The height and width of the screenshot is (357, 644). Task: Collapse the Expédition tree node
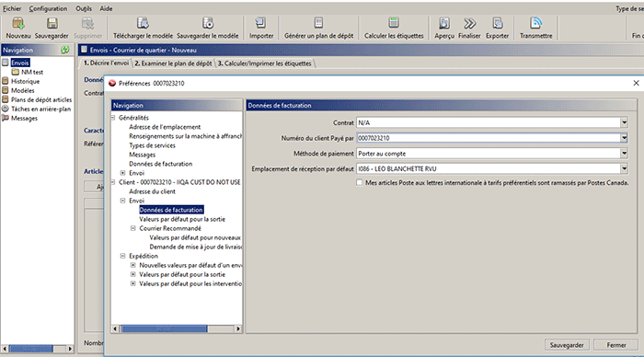click(x=122, y=256)
